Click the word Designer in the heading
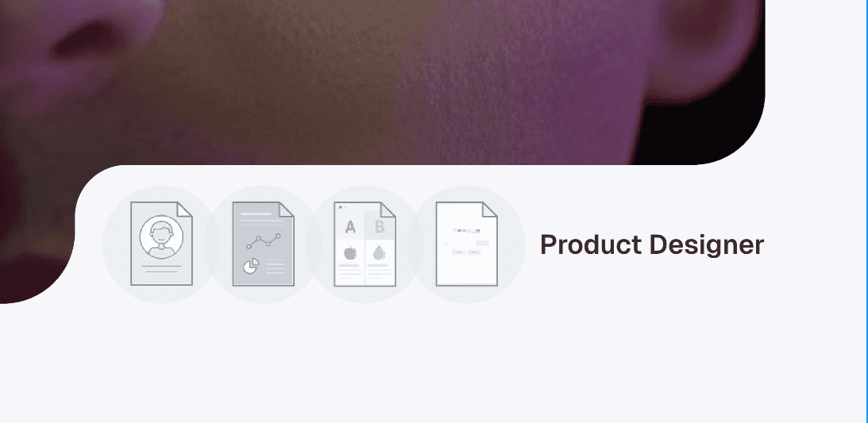The image size is (868, 423). (706, 245)
